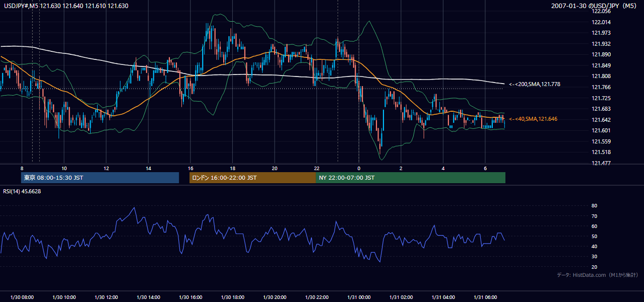
Task: Click the London 16:00-22:00 JST session bar
Action: (252, 178)
